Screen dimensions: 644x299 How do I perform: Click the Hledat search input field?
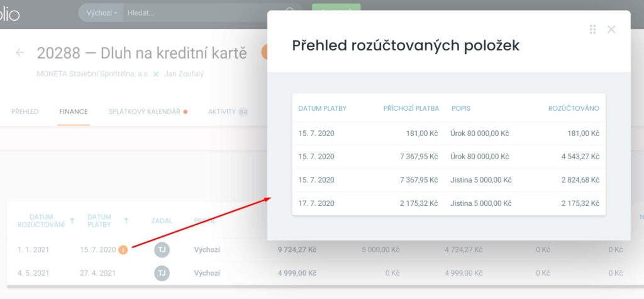click(x=201, y=13)
